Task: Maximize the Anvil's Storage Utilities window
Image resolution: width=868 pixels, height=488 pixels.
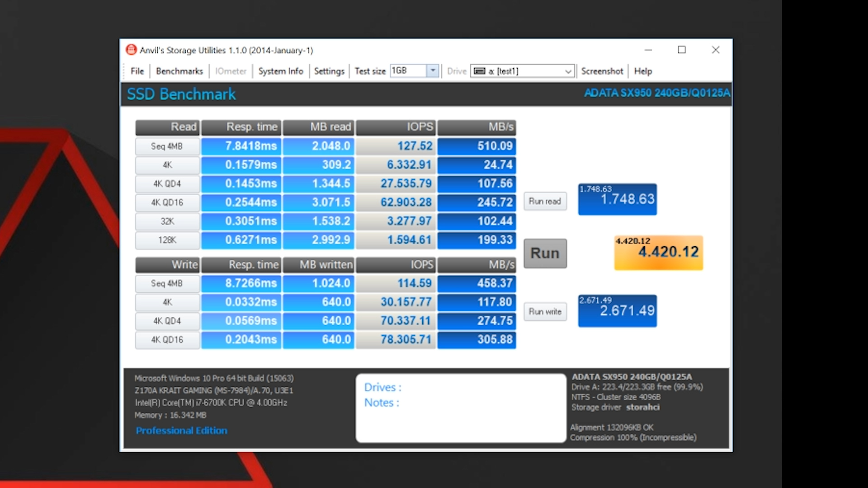Action: (x=682, y=50)
